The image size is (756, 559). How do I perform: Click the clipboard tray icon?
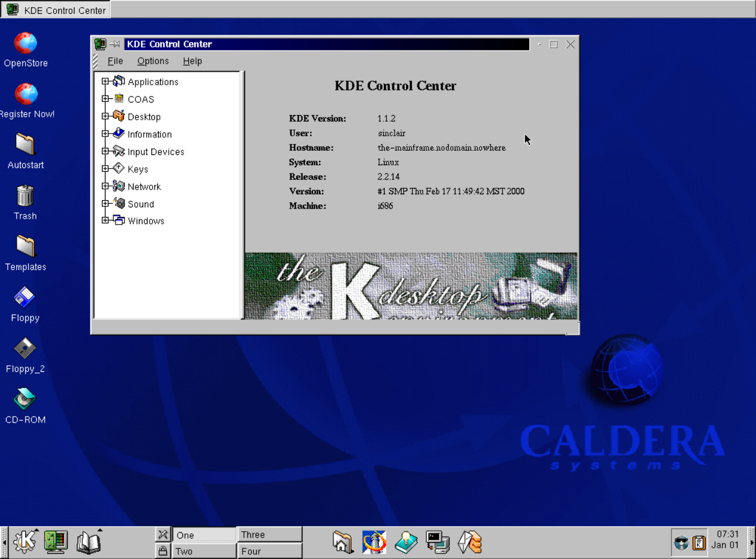699,543
